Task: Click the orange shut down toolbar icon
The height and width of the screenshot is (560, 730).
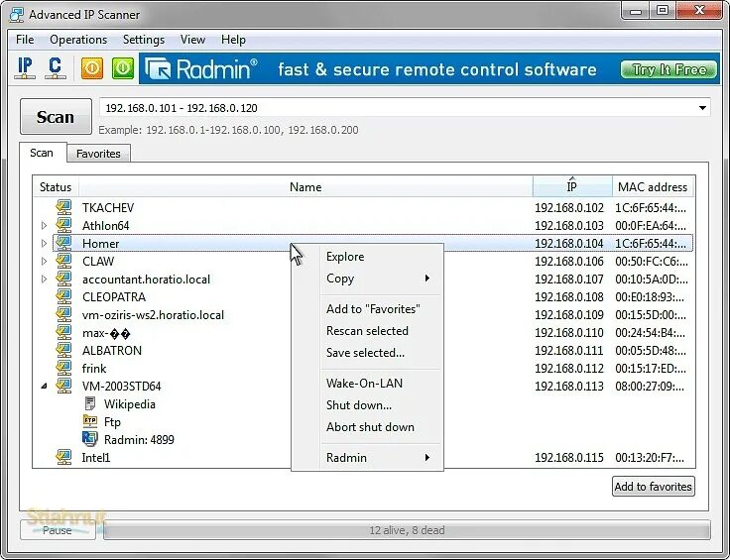Action: pos(92,68)
